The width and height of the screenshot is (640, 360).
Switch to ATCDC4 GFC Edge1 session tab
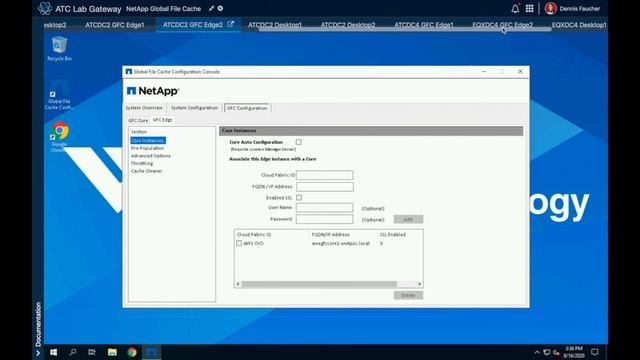click(424, 25)
